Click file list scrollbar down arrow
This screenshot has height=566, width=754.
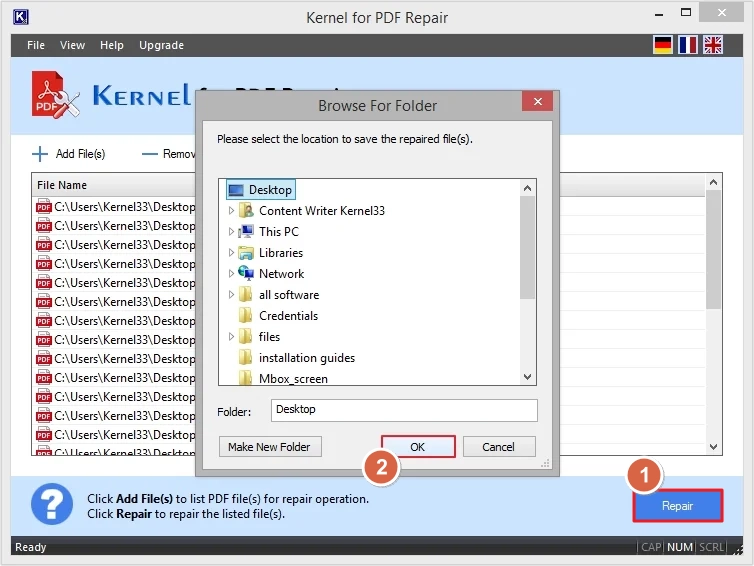714,447
